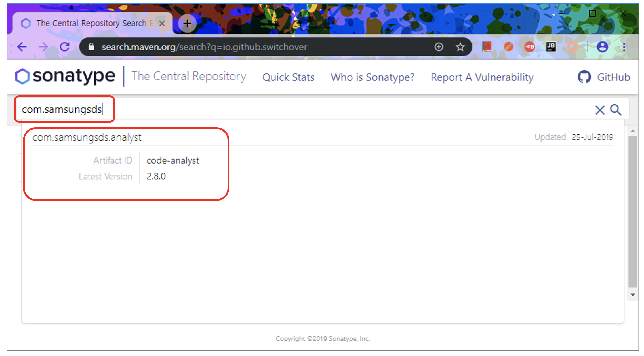Image resolution: width=644 pixels, height=356 pixels.
Task: Open Chrome three-dot menu
Action: coord(624,47)
